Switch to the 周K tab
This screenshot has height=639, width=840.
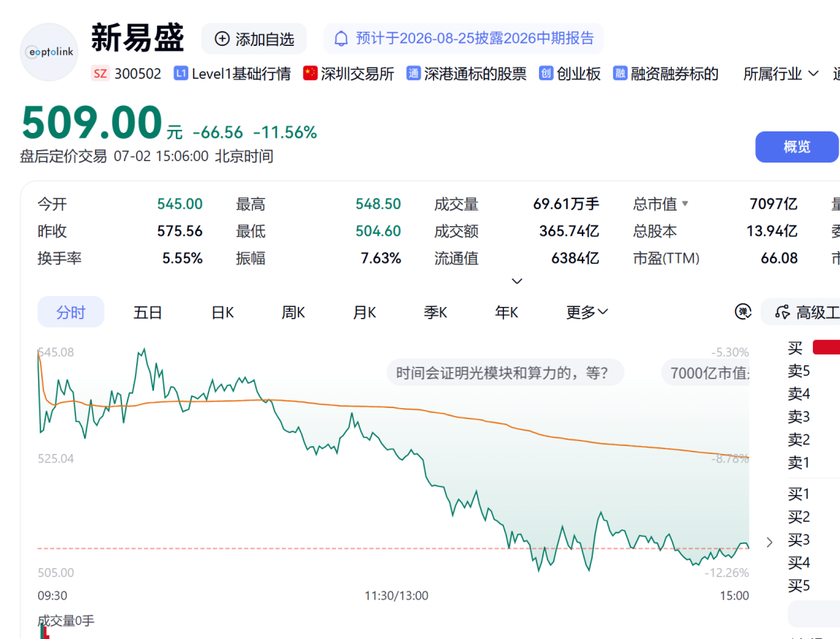[293, 313]
